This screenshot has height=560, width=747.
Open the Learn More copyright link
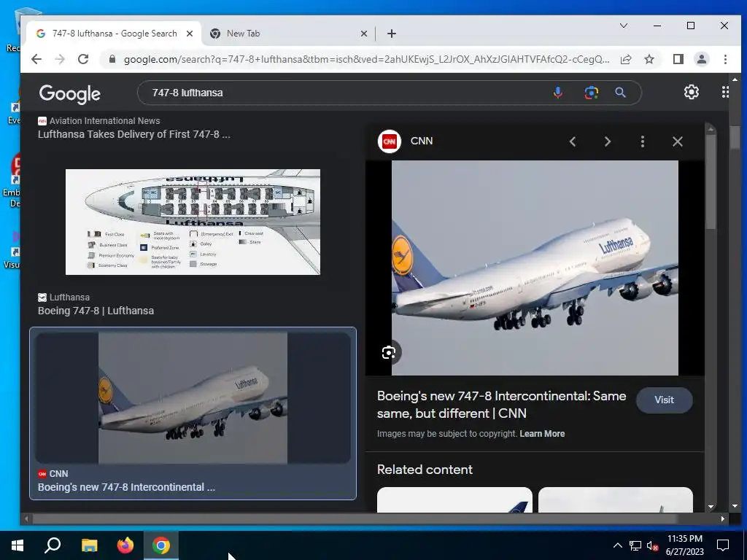pos(542,434)
